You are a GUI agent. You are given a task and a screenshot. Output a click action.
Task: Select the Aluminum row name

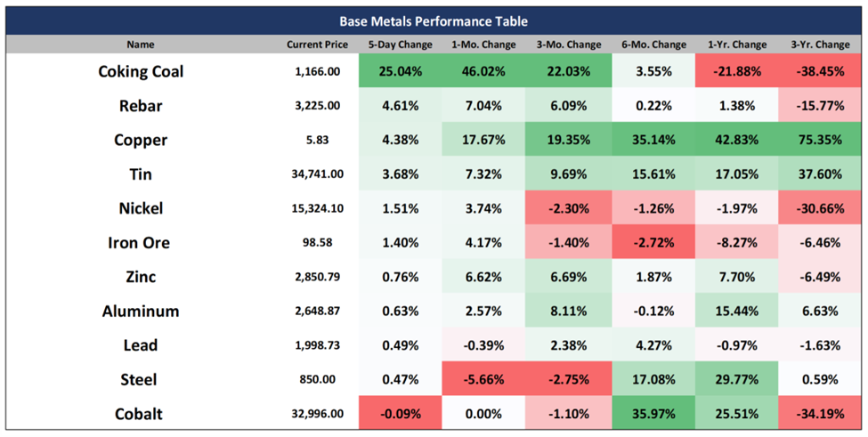(141, 311)
